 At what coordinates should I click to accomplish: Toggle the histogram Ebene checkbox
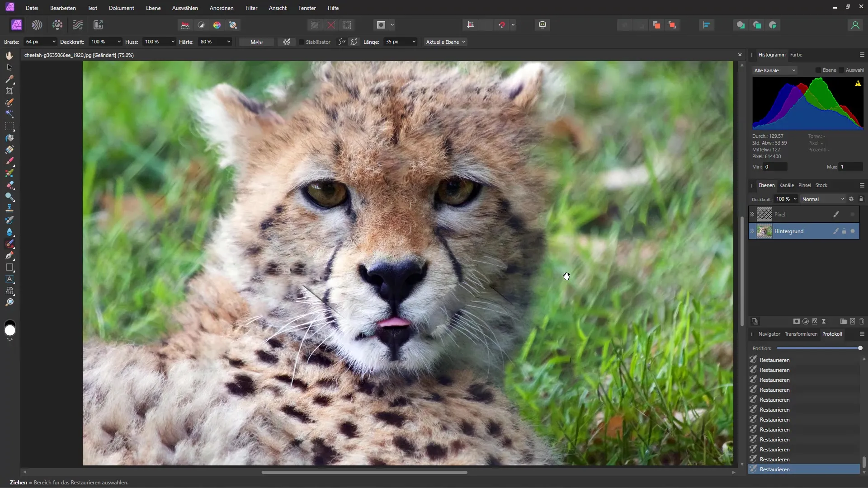pos(818,70)
